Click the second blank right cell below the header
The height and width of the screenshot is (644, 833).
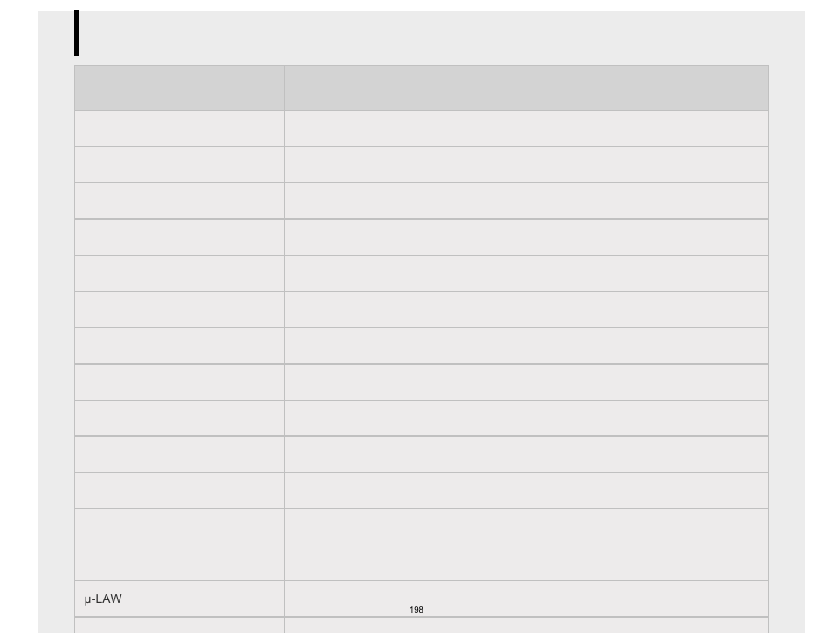point(527,165)
